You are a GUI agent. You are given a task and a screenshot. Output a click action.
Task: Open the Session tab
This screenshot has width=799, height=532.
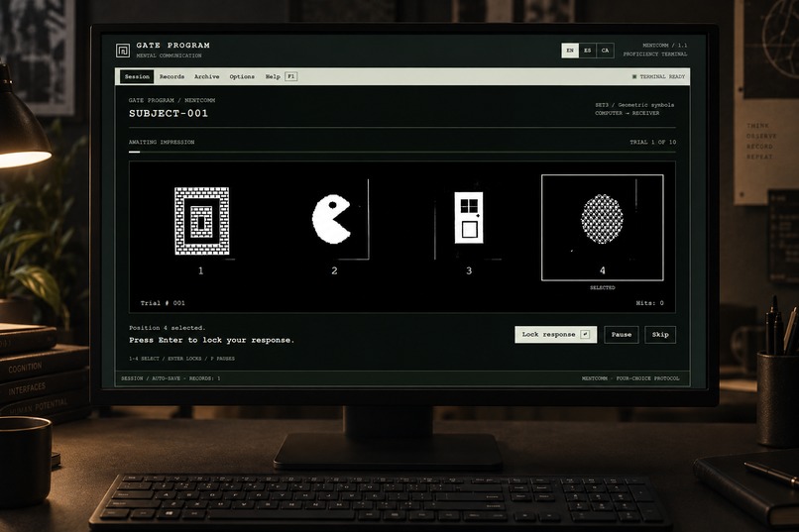[137, 76]
